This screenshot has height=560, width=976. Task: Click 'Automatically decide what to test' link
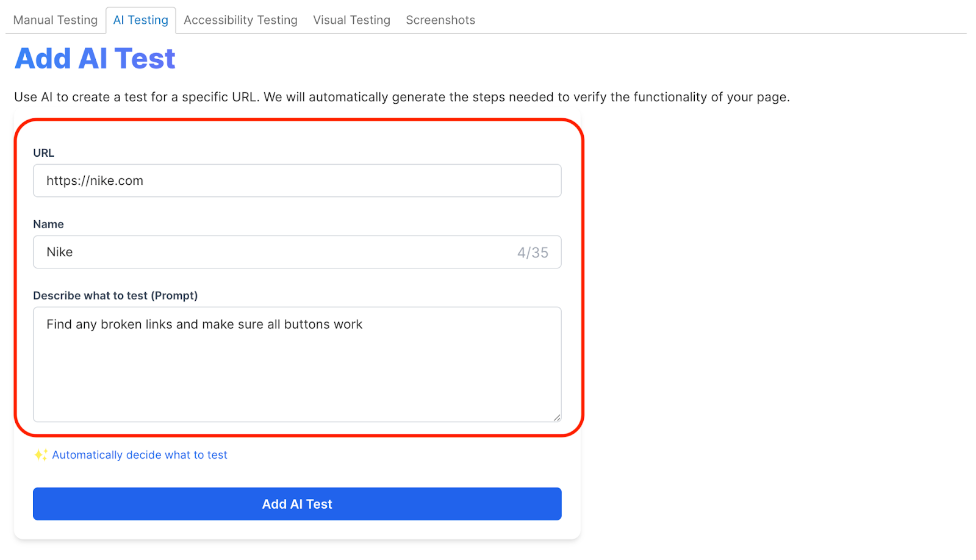tap(140, 455)
